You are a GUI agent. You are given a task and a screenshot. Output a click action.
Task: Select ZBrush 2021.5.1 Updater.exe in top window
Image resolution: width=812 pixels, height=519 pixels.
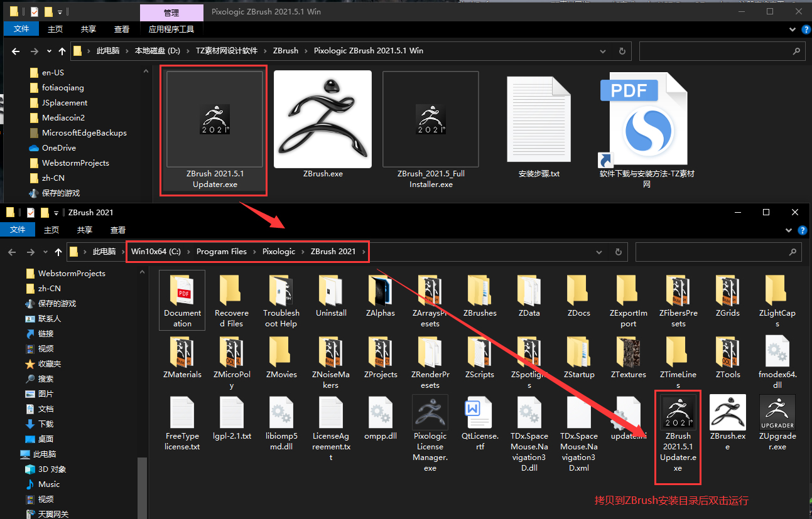click(x=215, y=130)
